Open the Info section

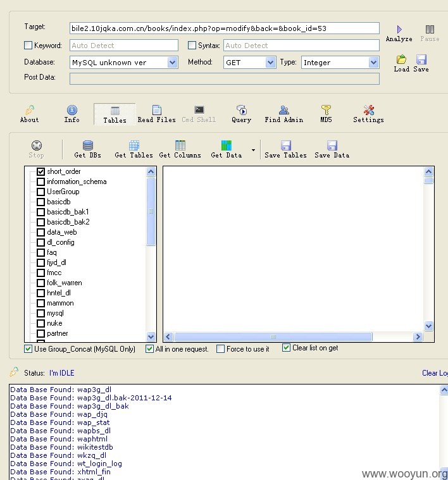72,114
